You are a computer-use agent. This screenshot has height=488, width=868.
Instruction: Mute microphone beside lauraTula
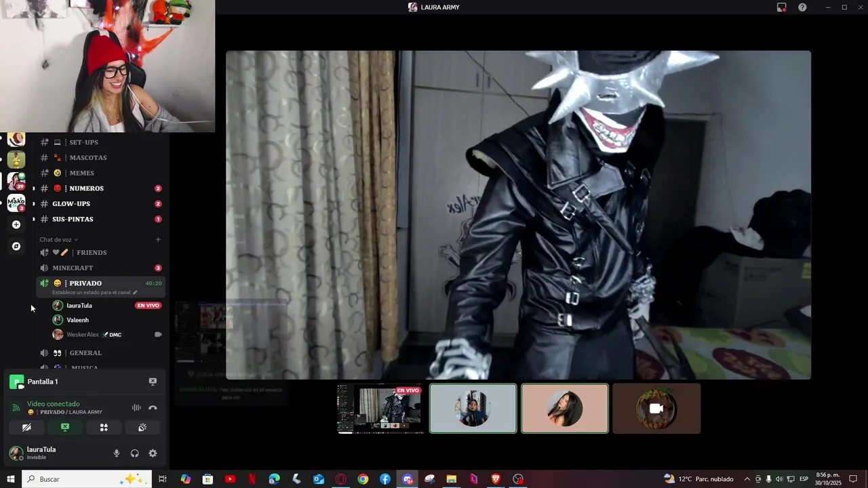[117, 453]
